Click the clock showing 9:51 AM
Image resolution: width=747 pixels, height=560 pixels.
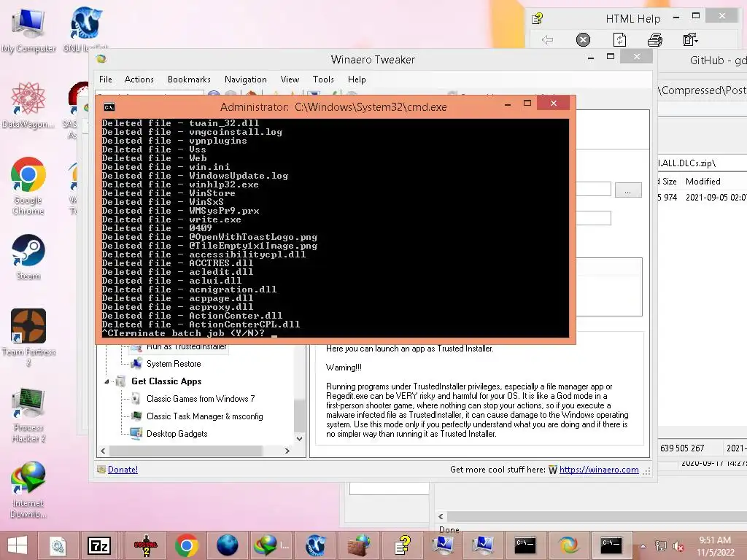[x=715, y=540]
